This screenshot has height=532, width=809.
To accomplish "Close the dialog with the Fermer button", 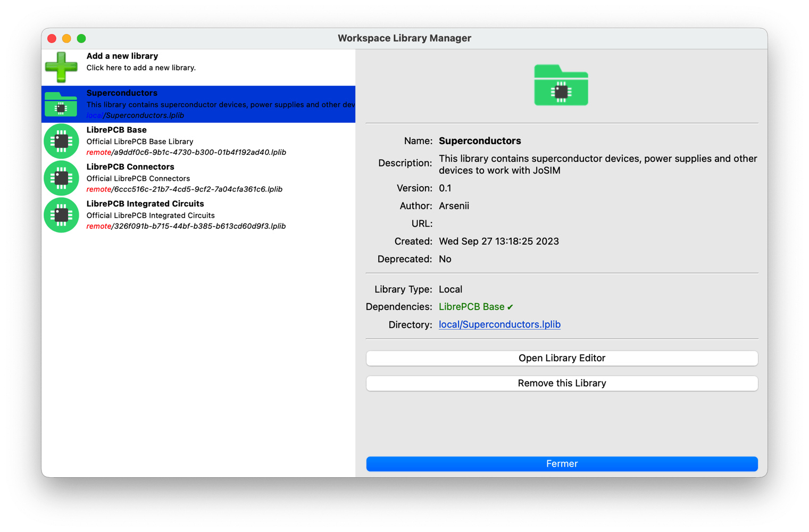I will (562, 464).
